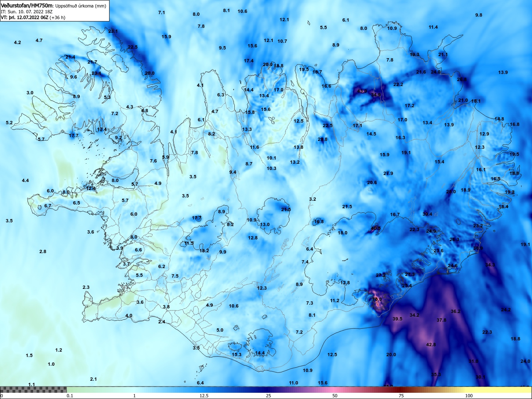Click the 23.6 precipitation value
Image resolution: width=532 pixels, height=399 pixels.
[x=438, y=251]
